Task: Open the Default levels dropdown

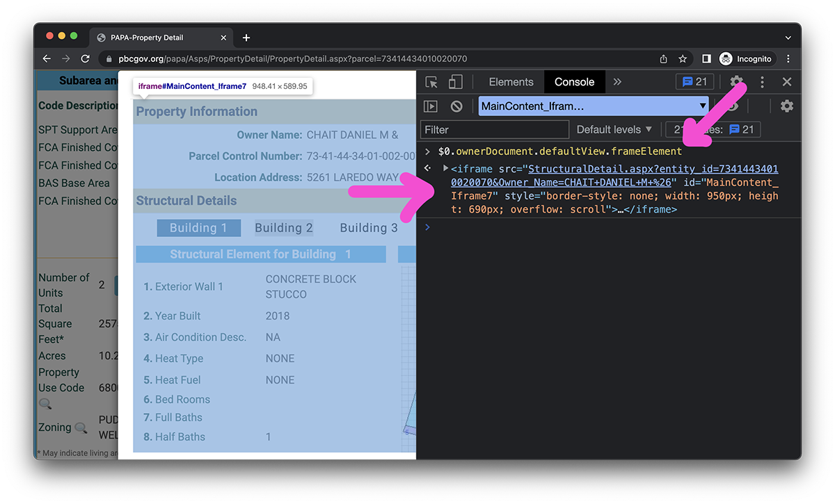Action: click(x=614, y=129)
